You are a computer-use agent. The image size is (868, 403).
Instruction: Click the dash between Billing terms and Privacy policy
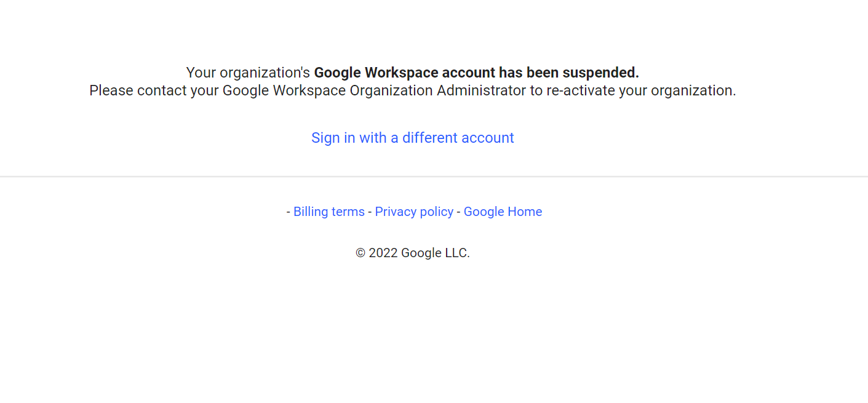[370, 212]
